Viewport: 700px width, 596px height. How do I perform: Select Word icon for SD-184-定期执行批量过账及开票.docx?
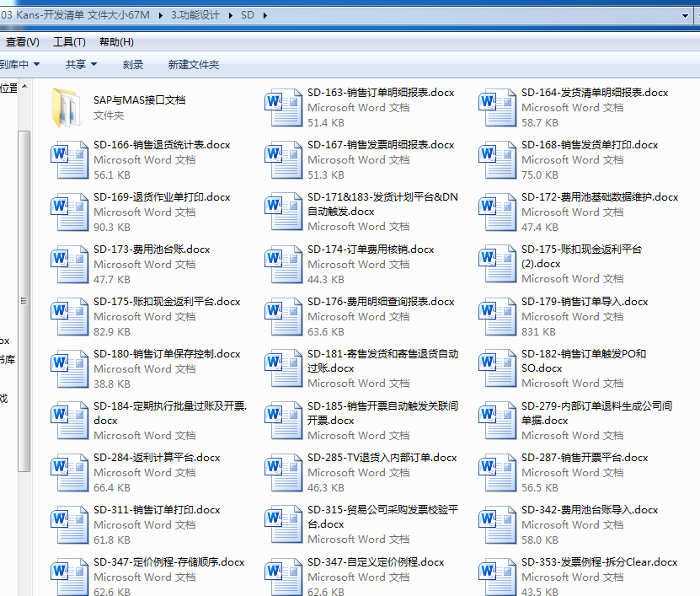click(69, 421)
